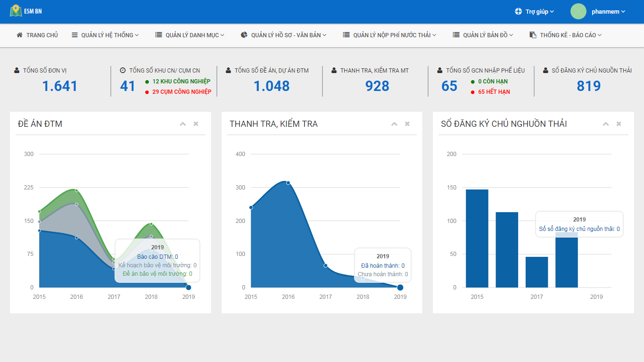This screenshot has height=362, width=644.
Task: Close the Sổ đăng ký chủ nguồn thải panel
Action: (x=619, y=124)
